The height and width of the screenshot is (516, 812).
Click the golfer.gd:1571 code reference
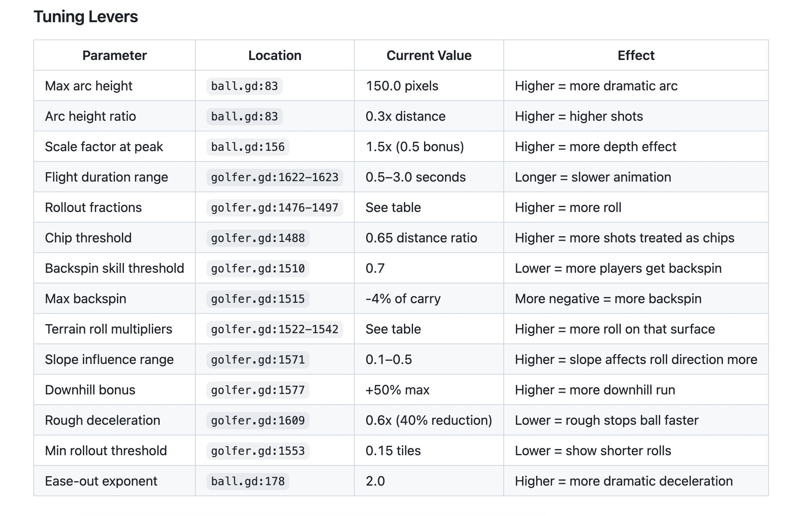[x=258, y=360]
